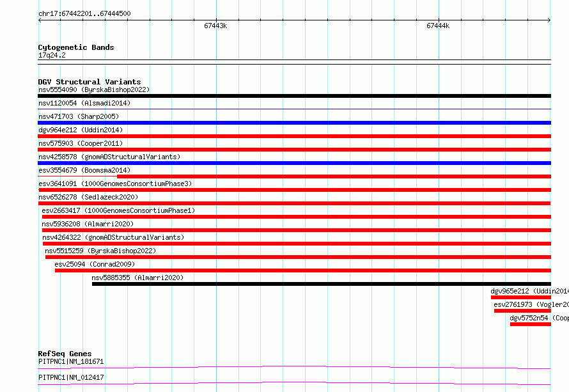Click the red nsv5515259 variant bar
Viewport: 569px width, 392px height.
click(x=299, y=257)
